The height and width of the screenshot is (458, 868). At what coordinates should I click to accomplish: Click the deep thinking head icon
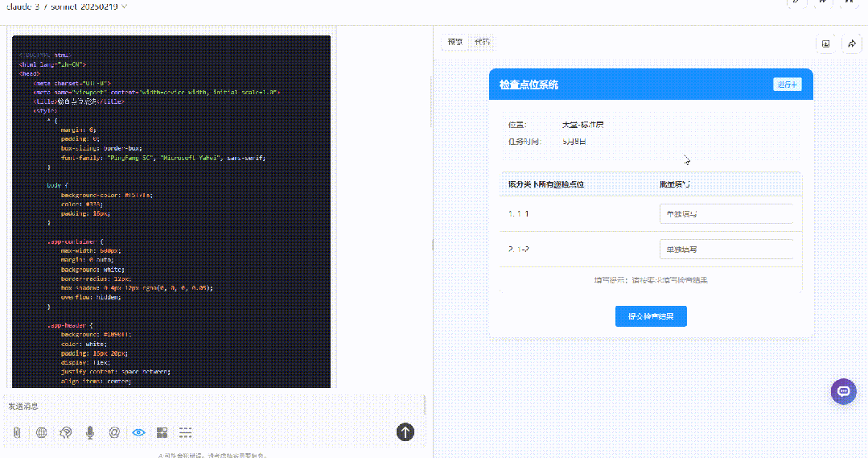pyautogui.click(x=66, y=432)
